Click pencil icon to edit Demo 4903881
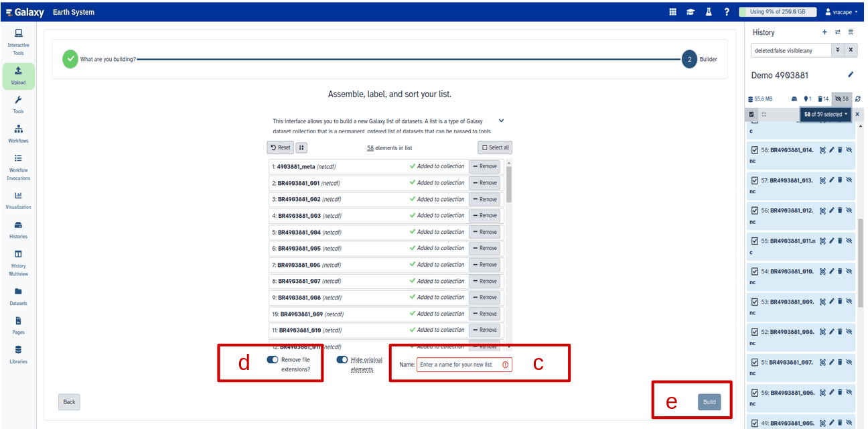This screenshot has height=431, width=868. point(851,74)
